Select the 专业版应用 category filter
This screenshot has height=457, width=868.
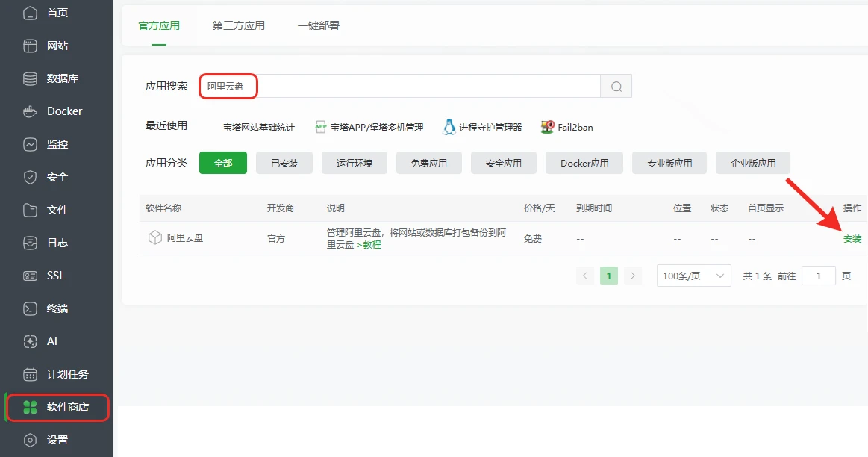pyautogui.click(x=669, y=163)
